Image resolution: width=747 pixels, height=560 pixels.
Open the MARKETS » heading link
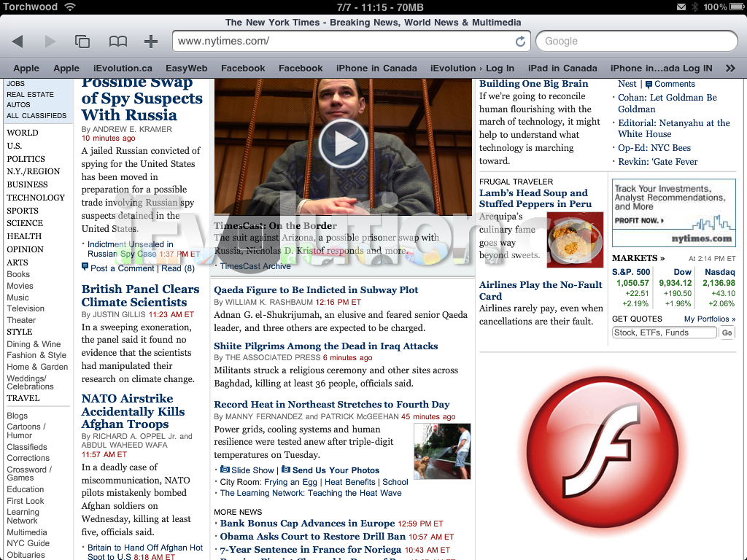pyautogui.click(x=638, y=258)
